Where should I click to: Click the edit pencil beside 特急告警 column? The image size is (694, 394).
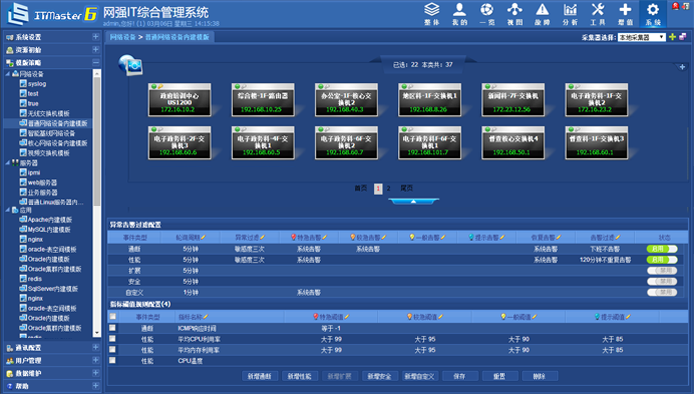tap(325, 238)
